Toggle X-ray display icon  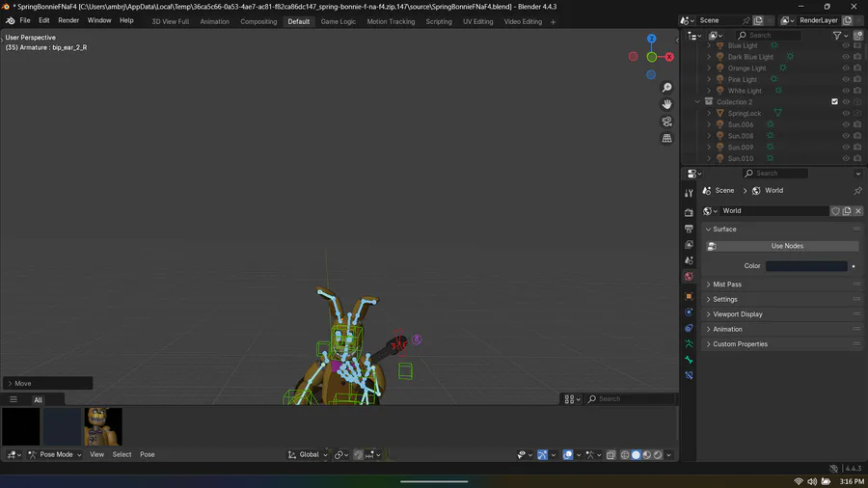pyautogui.click(x=610, y=455)
